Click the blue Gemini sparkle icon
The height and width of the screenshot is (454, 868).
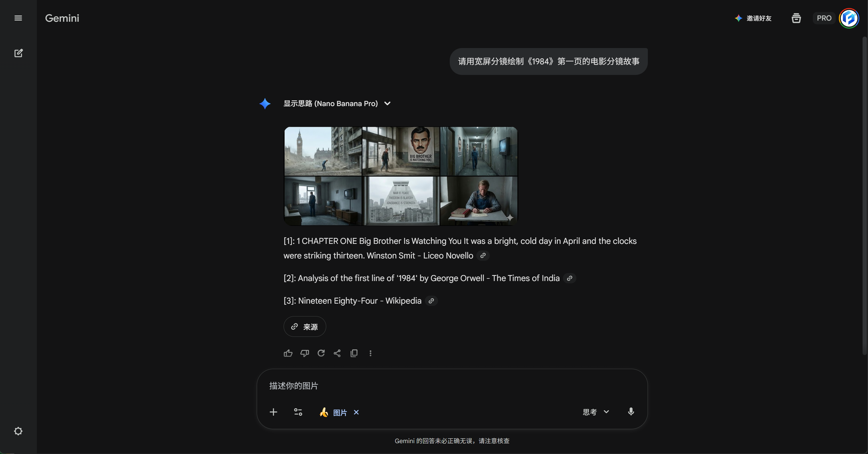pyautogui.click(x=265, y=103)
